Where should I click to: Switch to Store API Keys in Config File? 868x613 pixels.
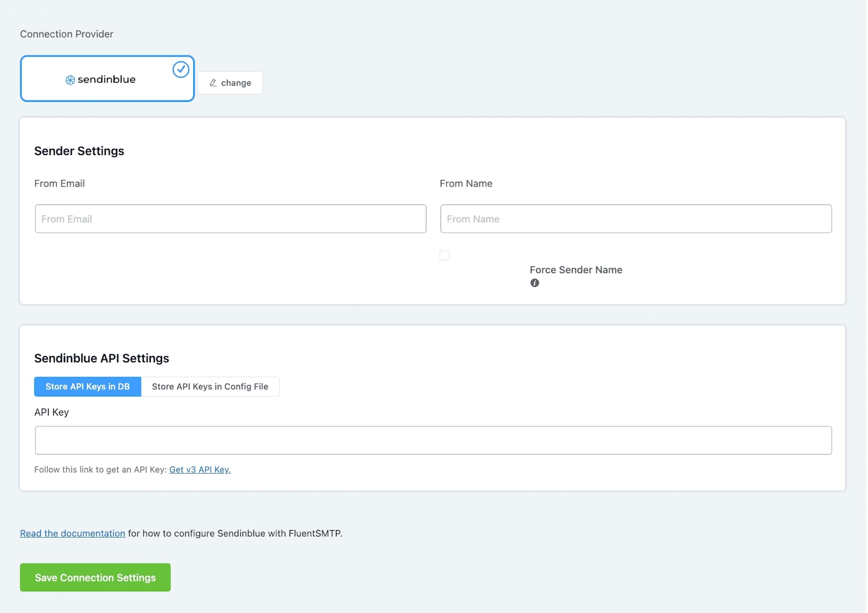pos(210,387)
